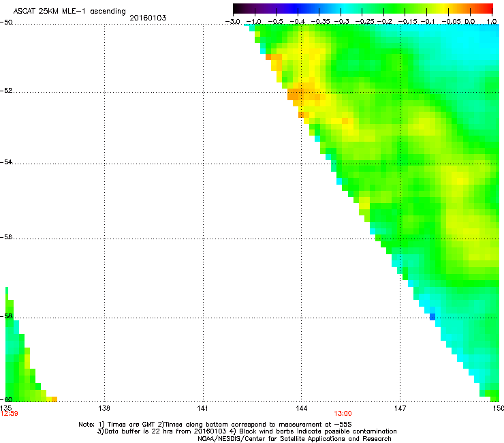
Task: Click the dark blue data cell near -58
Action: tap(432, 317)
